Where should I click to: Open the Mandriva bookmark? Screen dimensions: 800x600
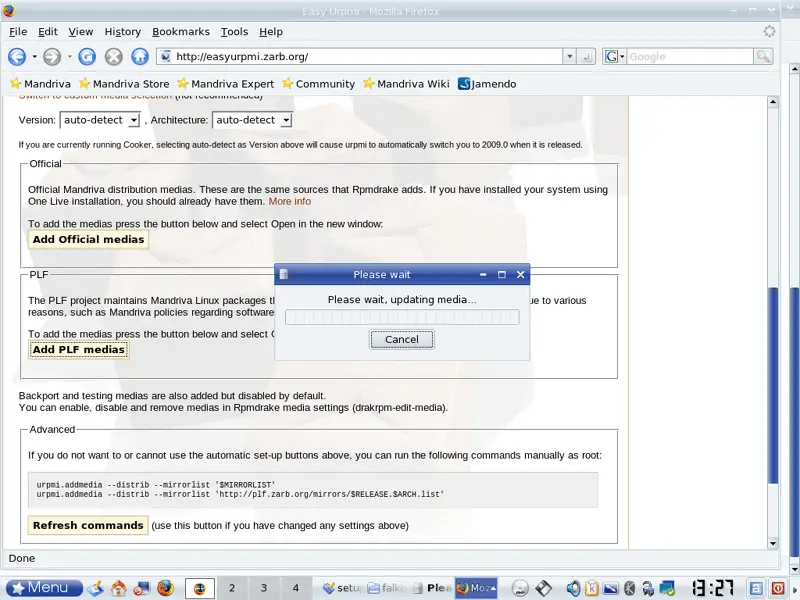[x=40, y=84]
